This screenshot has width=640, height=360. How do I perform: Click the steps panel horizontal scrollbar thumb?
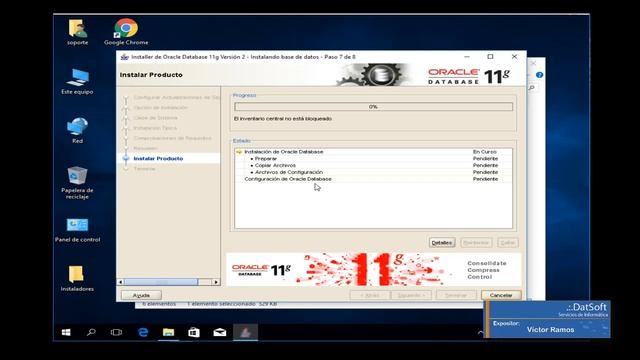(161, 282)
